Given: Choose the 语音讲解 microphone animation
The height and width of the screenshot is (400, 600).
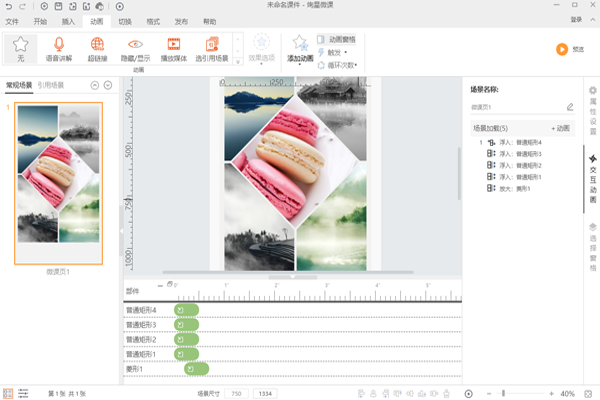Looking at the screenshot, I should [x=59, y=49].
